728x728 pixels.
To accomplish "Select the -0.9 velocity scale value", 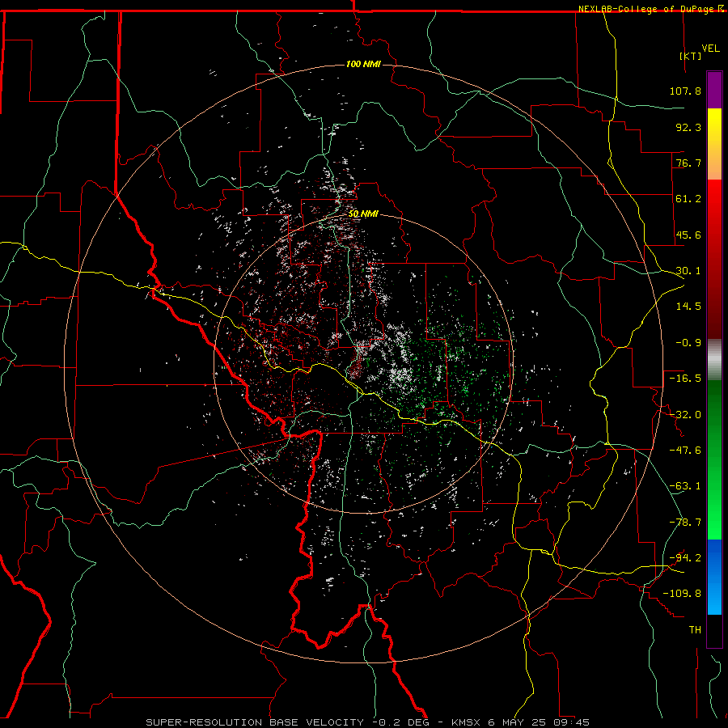I will point(688,343).
